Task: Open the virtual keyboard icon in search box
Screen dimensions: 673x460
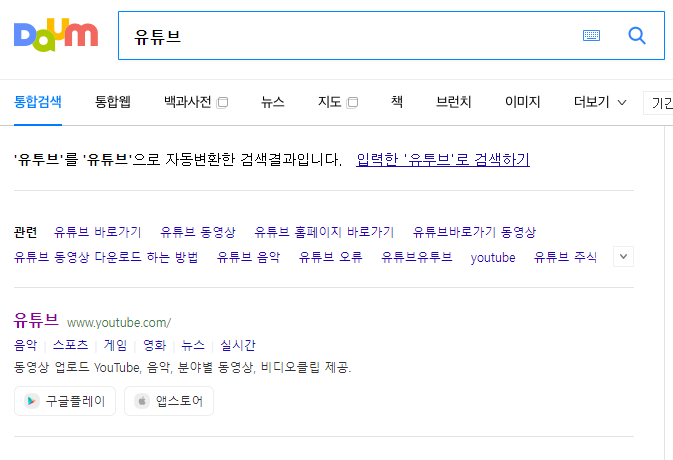Action: pos(591,35)
